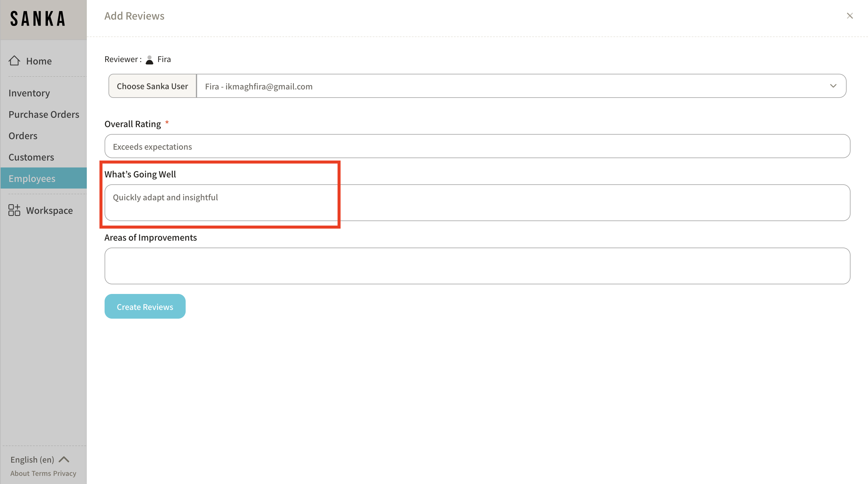Expand the language chevron arrow
The width and height of the screenshot is (868, 484).
pyautogui.click(x=64, y=459)
